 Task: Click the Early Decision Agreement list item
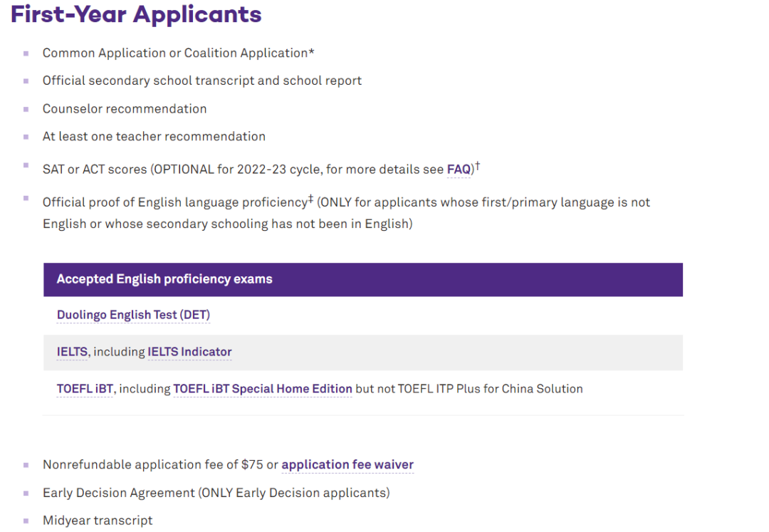[x=216, y=493]
